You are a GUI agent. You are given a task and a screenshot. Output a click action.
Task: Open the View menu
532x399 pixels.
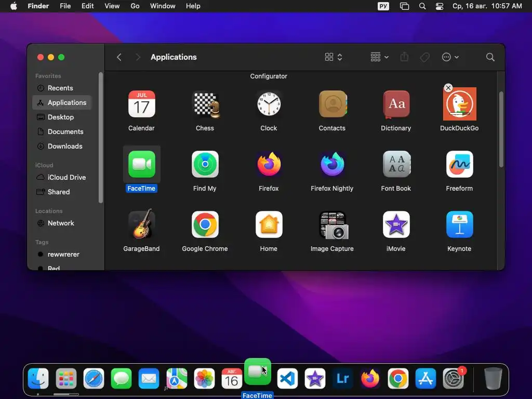point(112,6)
